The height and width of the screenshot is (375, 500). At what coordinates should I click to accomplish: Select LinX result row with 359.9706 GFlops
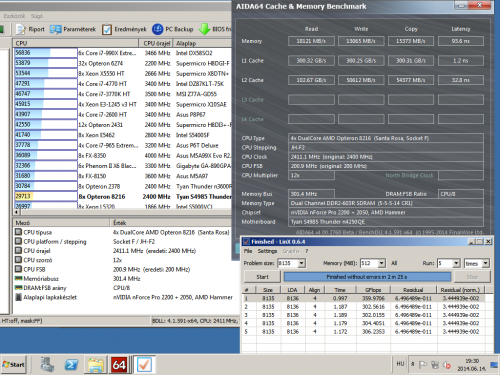[367, 298]
